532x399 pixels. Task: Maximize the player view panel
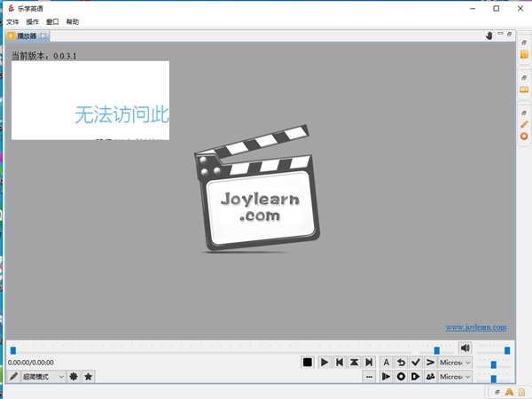509,34
